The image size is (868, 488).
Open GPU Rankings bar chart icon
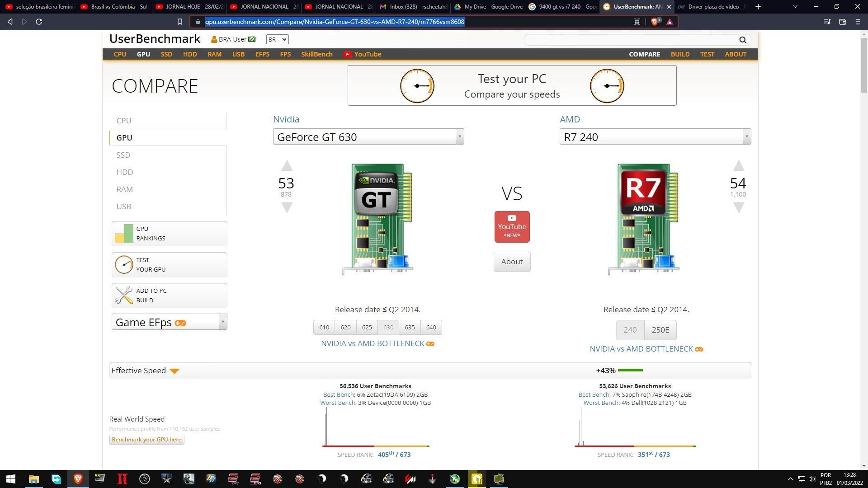[x=123, y=234]
